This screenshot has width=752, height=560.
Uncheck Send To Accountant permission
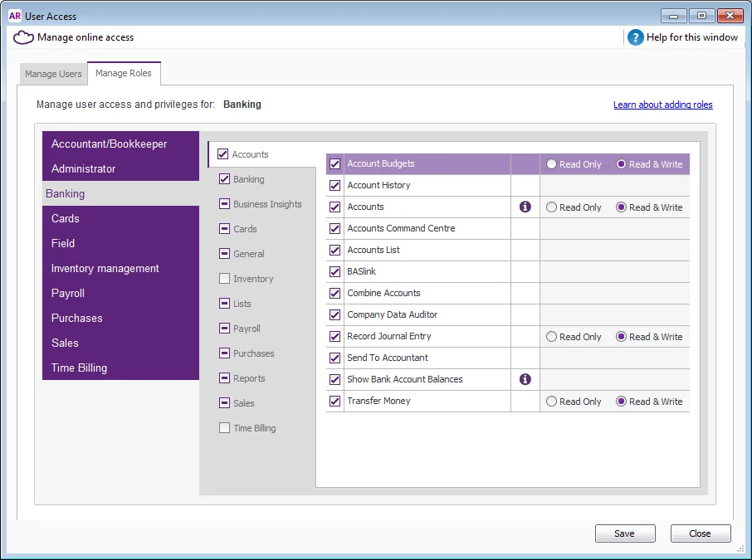click(334, 358)
